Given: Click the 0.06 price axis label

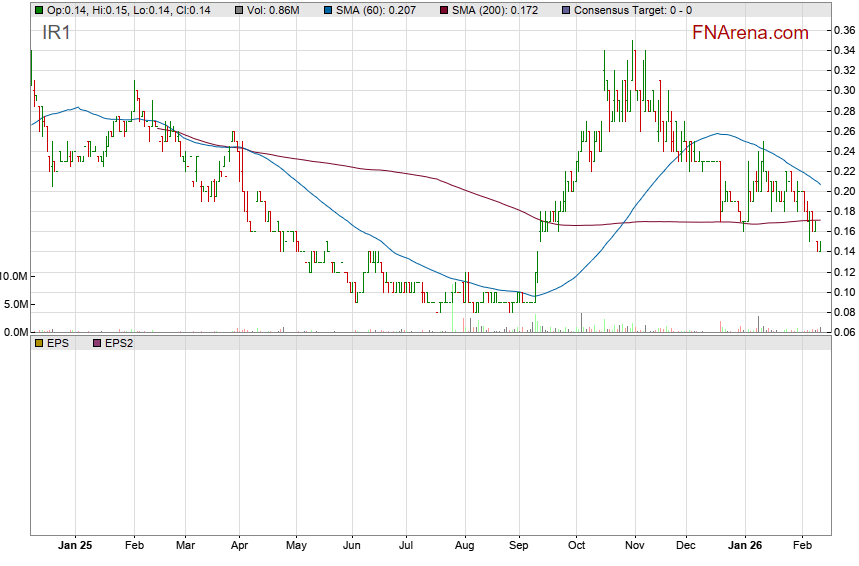Looking at the screenshot, I should point(843,332).
